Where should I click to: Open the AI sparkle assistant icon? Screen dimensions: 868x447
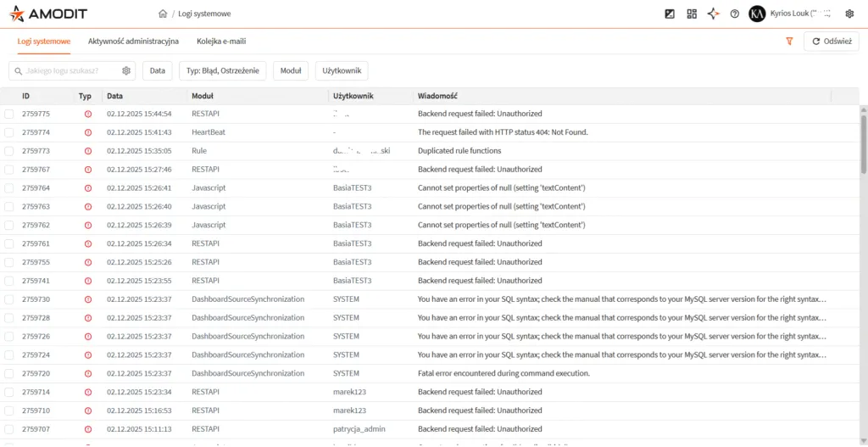713,14
